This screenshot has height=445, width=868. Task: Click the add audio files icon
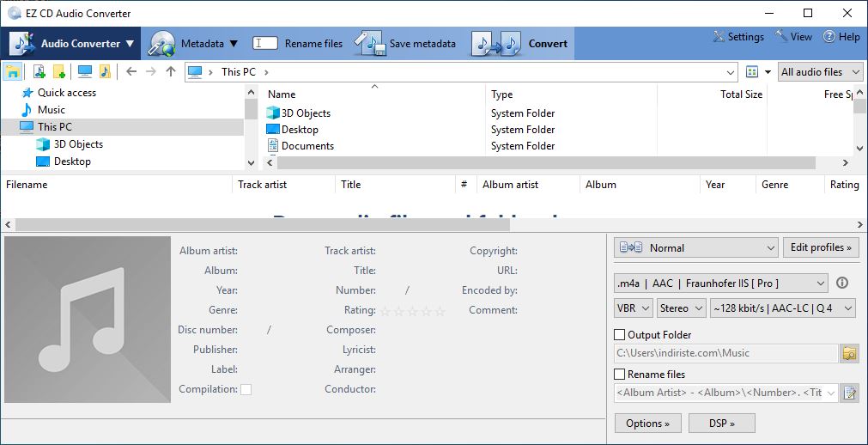39,71
